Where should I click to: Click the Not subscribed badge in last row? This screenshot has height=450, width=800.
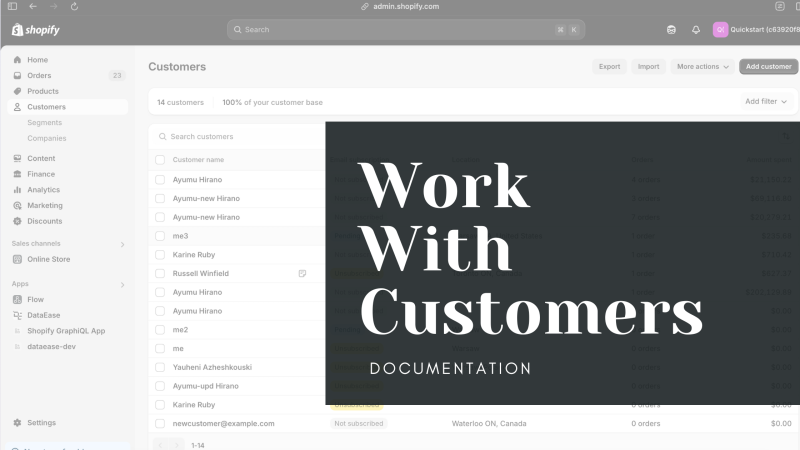359,423
